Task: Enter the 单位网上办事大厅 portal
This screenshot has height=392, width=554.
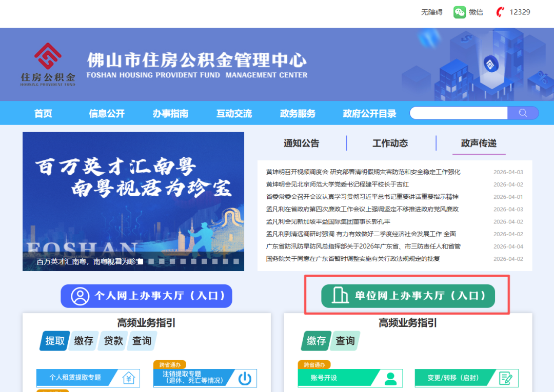Action: 408,296
